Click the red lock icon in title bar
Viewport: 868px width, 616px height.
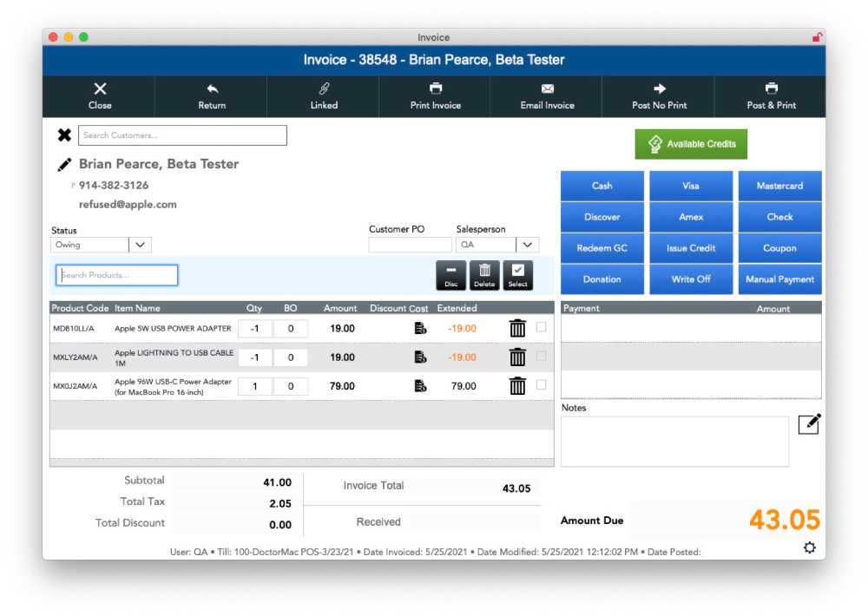tap(817, 37)
